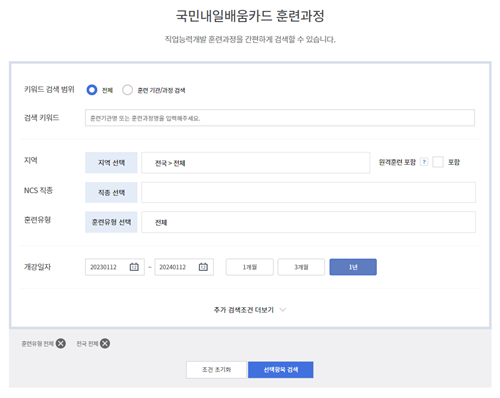
Task: Focus the 검색 키워드 input field
Action: click(280, 118)
